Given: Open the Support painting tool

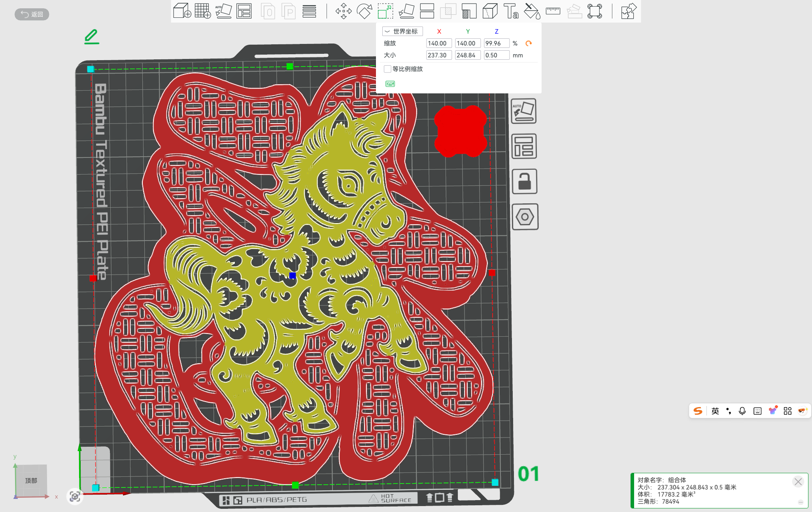Looking at the screenshot, I should [x=469, y=11].
